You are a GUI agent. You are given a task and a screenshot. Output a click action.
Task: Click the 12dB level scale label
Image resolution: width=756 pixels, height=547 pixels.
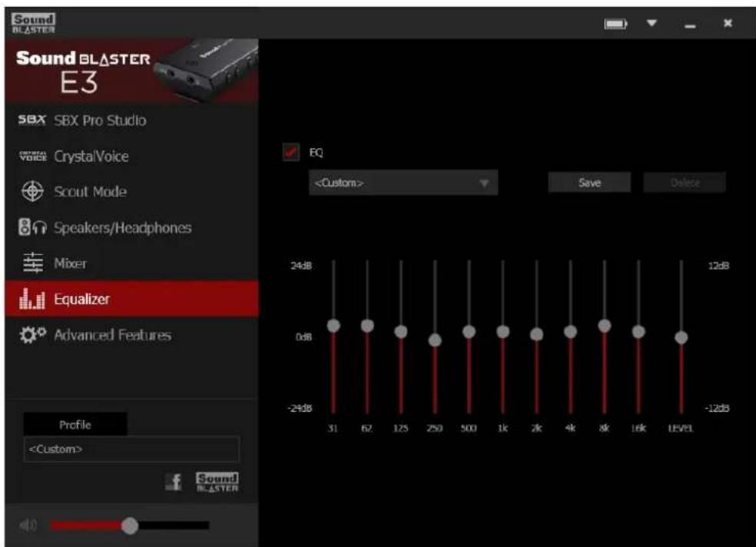click(x=718, y=266)
